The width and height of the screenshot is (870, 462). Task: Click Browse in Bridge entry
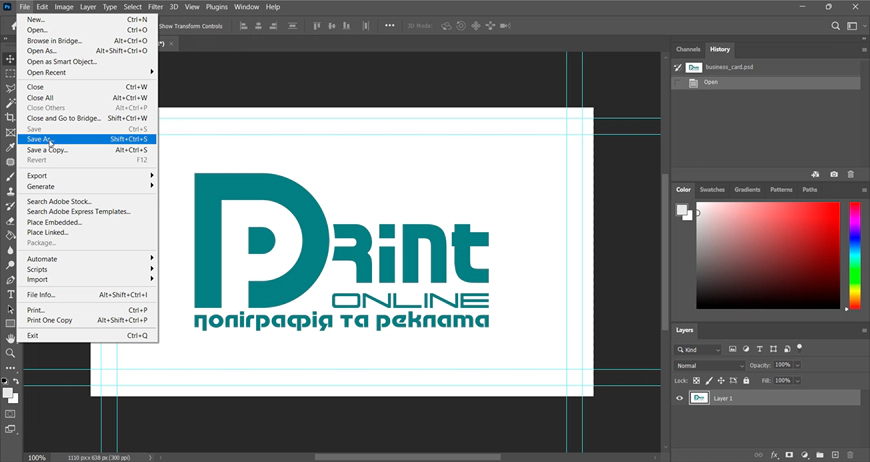(x=87, y=40)
